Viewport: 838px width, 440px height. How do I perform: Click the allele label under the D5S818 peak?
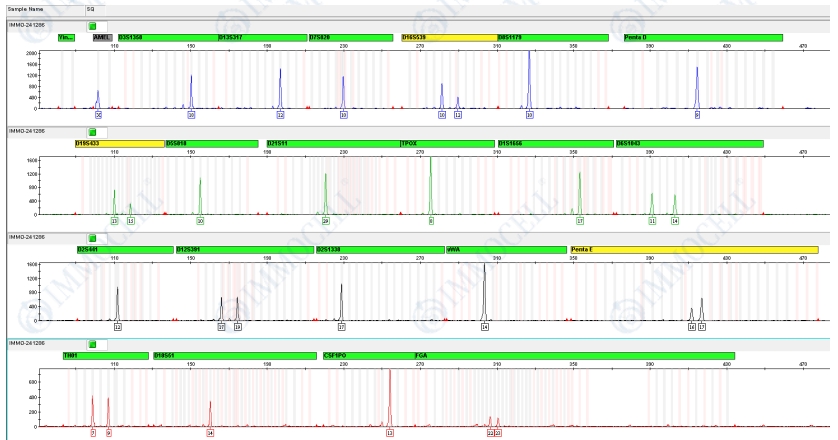(200, 221)
